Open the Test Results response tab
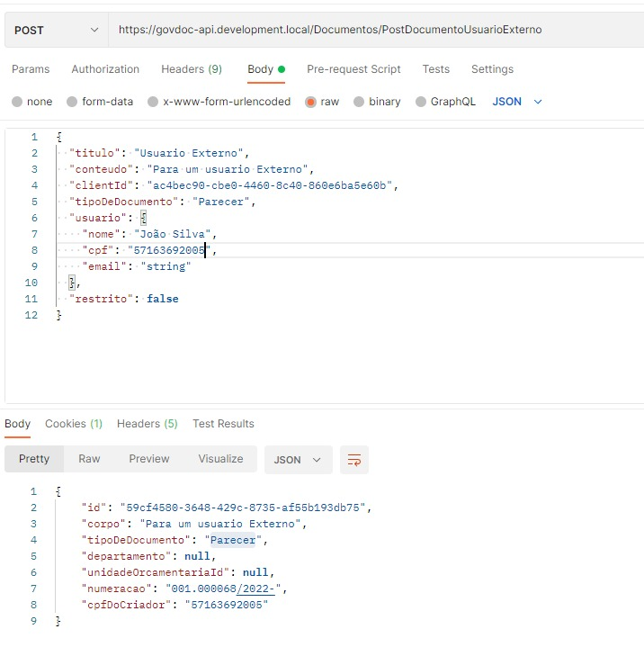This screenshot has height=665, width=644. click(223, 424)
